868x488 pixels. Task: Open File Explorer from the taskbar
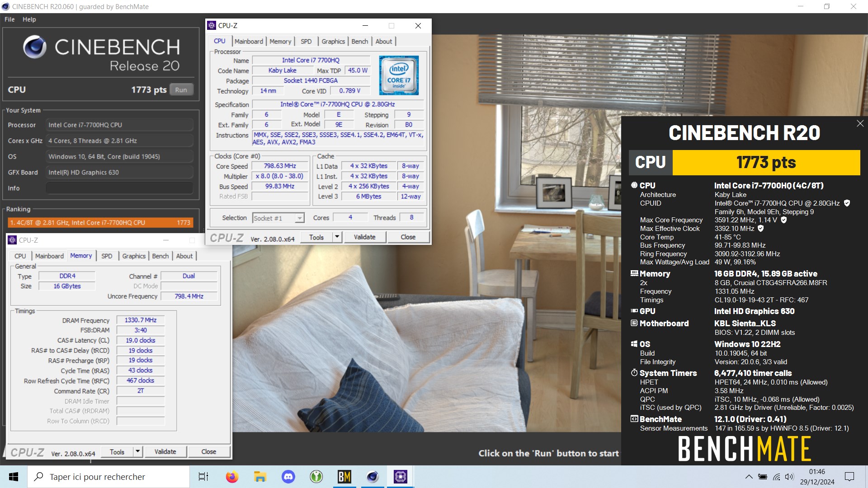pos(260,477)
